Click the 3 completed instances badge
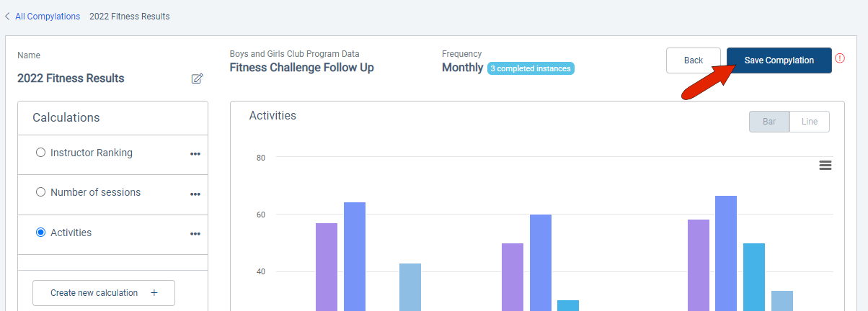The height and width of the screenshot is (311, 868). (531, 68)
